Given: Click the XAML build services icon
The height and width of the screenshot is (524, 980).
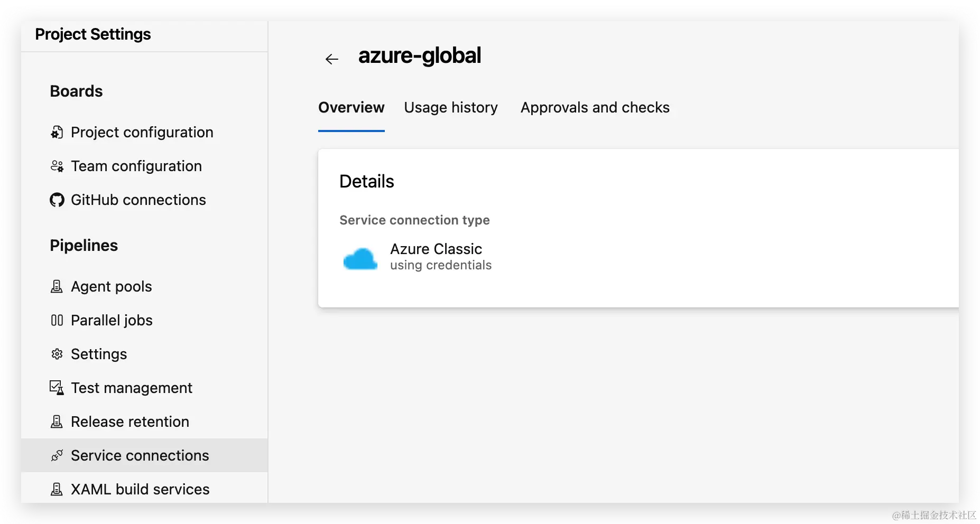Looking at the screenshot, I should (57, 489).
